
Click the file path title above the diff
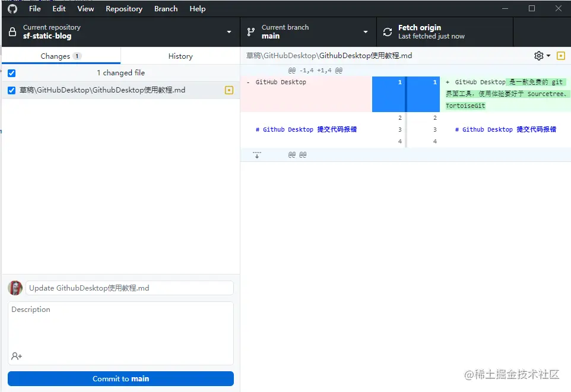pyautogui.click(x=329, y=56)
